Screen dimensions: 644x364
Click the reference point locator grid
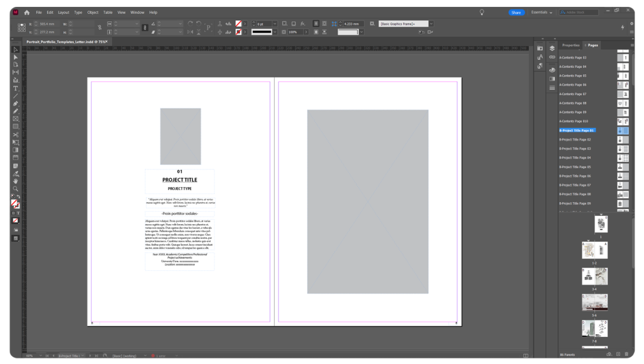[21, 28]
